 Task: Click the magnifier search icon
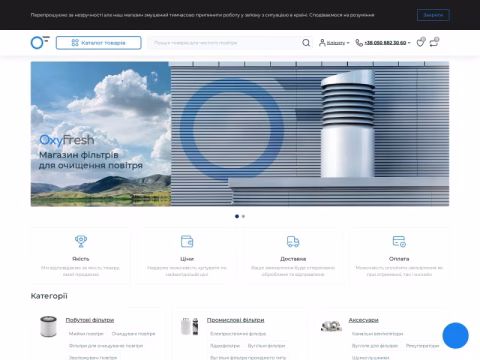tap(306, 43)
